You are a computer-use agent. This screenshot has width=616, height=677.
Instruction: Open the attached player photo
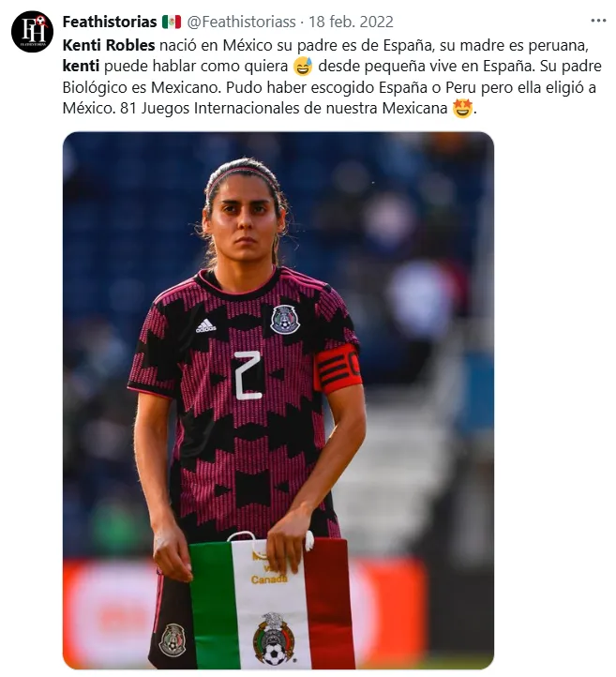(x=278, y=400)
